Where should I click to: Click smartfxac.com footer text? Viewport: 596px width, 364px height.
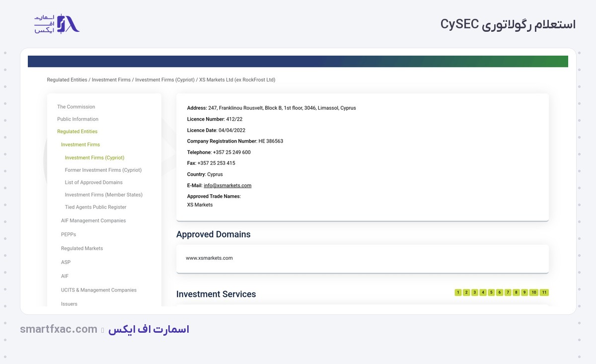coord(59,329)
